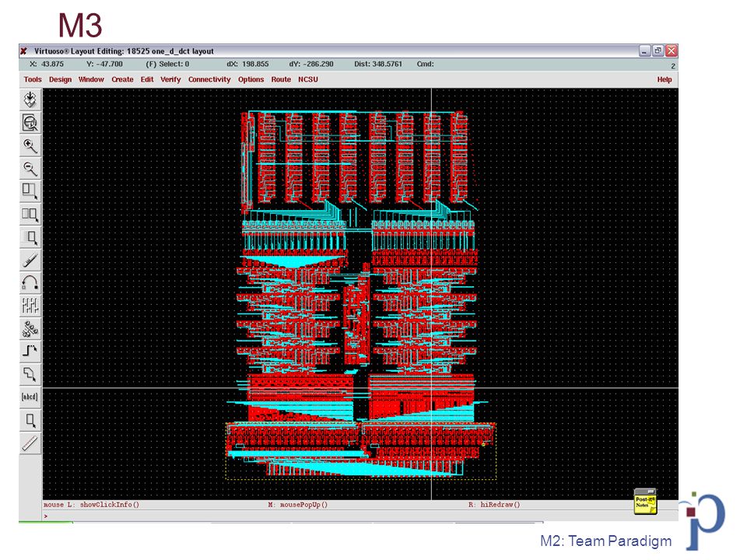747x560 pixels.
Task: Open the Edit menu
Action: pyautogui.click(x=147, y=79)
